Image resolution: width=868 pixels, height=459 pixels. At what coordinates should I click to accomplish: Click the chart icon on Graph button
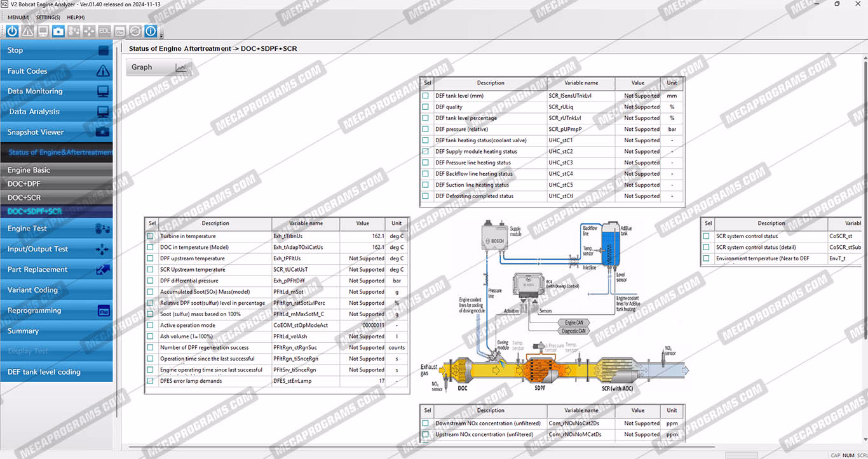pyautogui.click(x=181, y=67)
